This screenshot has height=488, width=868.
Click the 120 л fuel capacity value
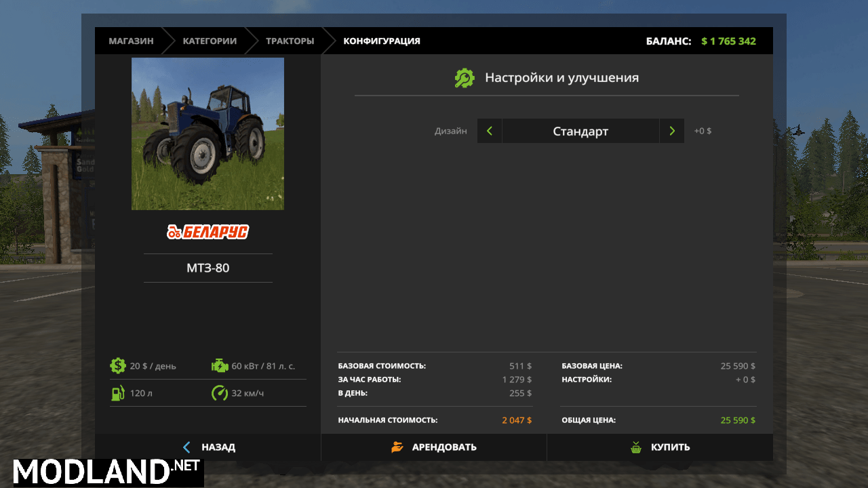(141, 393)
